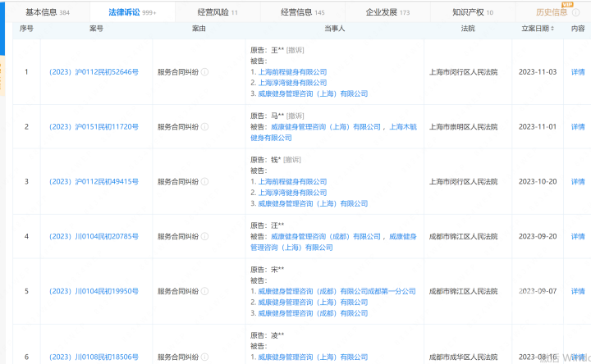Screen dimensions: 591x364
Task: Select date 2023-09-07 cell
Action: pos(538,291)
